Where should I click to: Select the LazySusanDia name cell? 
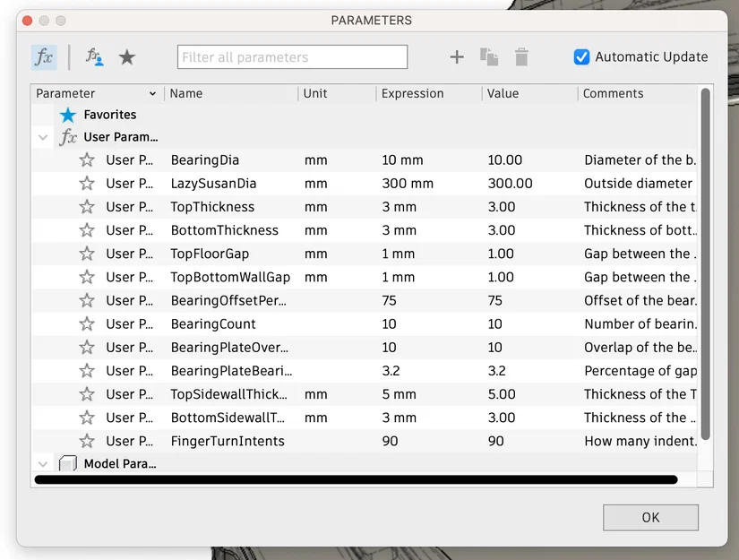click(213, 184)
